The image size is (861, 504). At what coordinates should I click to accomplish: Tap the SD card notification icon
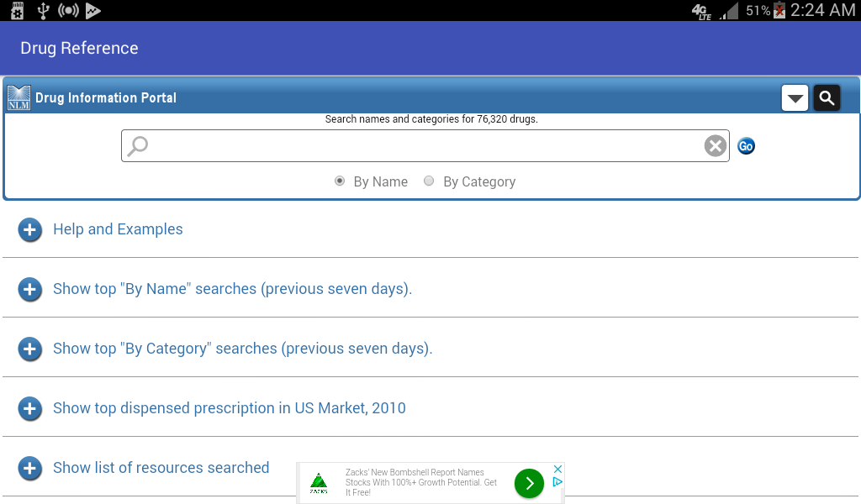click(x=17, y=10)
